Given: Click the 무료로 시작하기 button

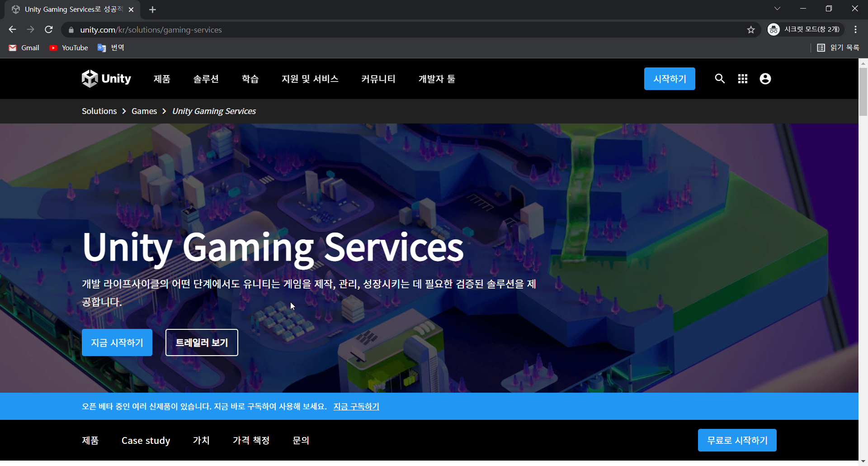Looking at the screenshot, I should [x=737, y=440].
